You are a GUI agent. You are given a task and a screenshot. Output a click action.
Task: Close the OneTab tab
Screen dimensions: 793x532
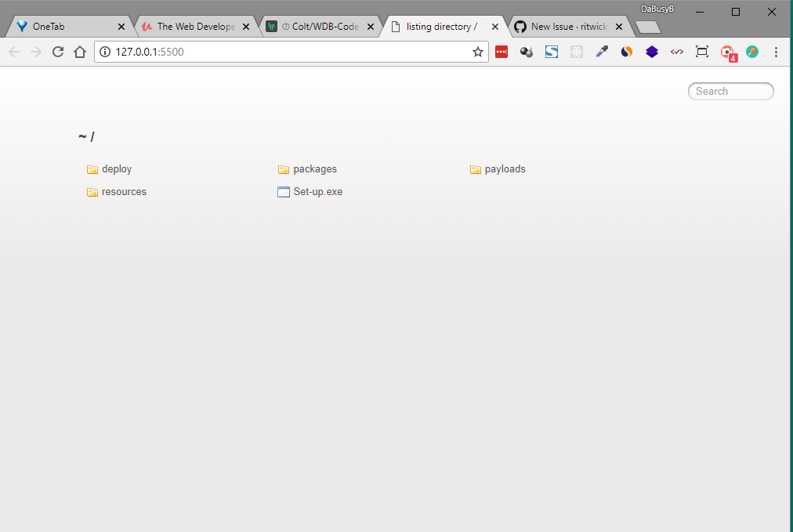click(121, 27)
